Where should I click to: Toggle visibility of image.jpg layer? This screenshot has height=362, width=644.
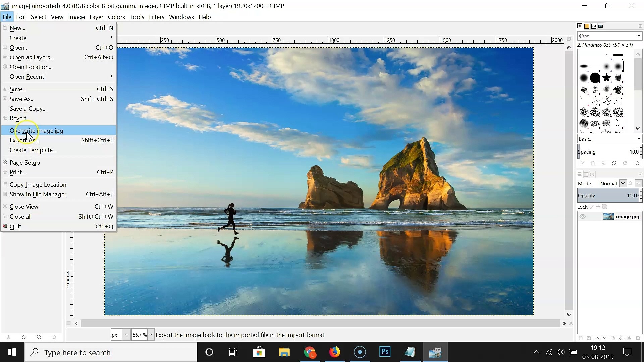(x=583, y=217)
